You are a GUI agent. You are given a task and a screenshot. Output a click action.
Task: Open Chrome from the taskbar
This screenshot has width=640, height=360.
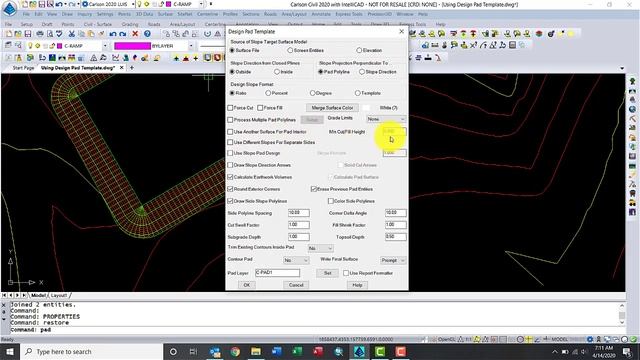pyautogui.click(x=235, y=351)
